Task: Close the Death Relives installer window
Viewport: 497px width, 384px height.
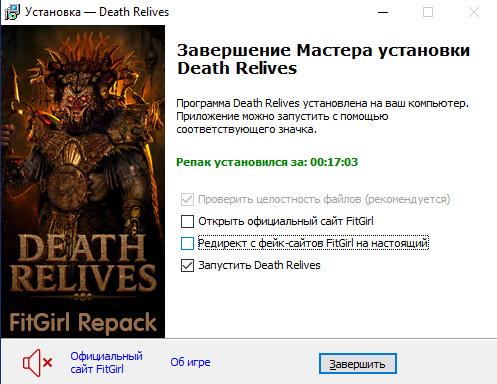Action: tap(474, 12)
